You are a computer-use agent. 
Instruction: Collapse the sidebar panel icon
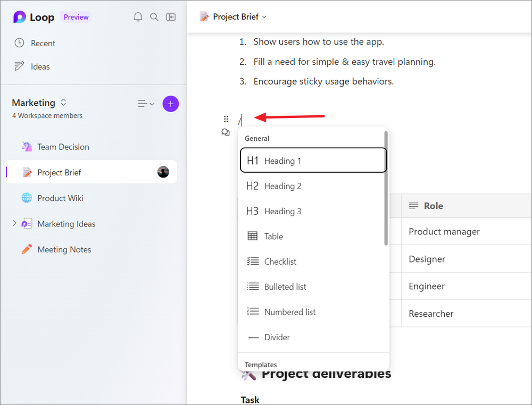coord(171,17)
